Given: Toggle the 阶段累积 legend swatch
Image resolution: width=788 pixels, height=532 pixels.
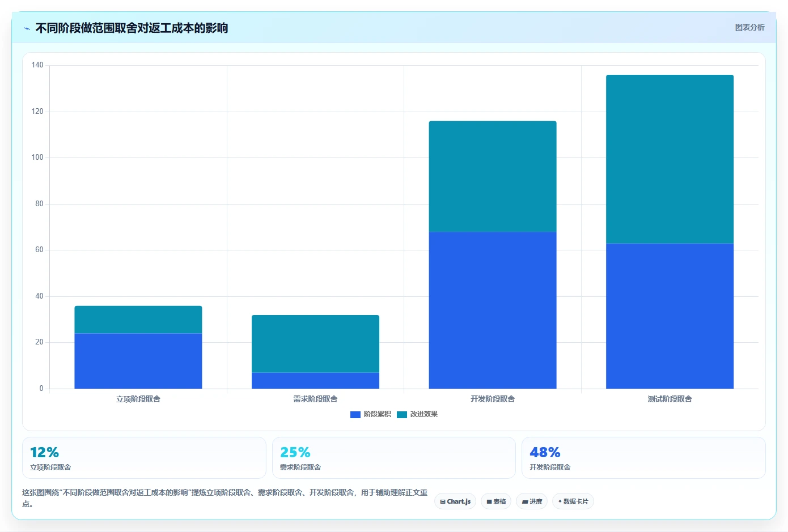Looking at the screenshot, I should (355, 415).
